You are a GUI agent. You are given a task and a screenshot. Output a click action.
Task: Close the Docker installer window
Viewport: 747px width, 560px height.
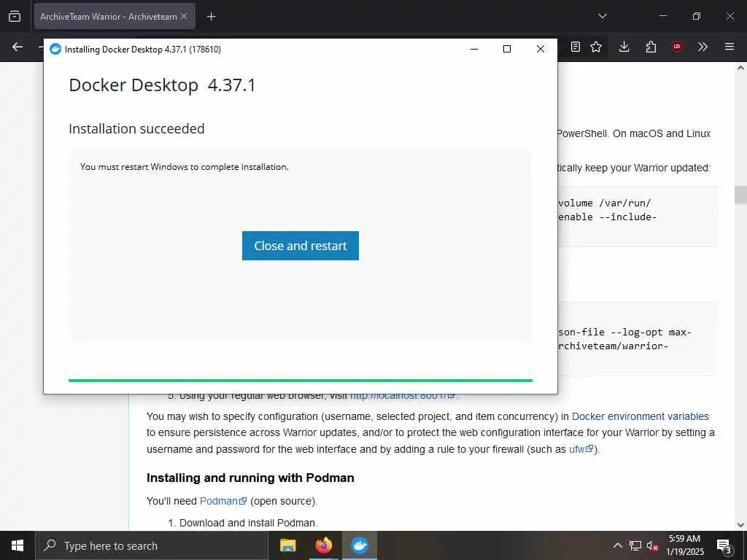coord(541,49)
